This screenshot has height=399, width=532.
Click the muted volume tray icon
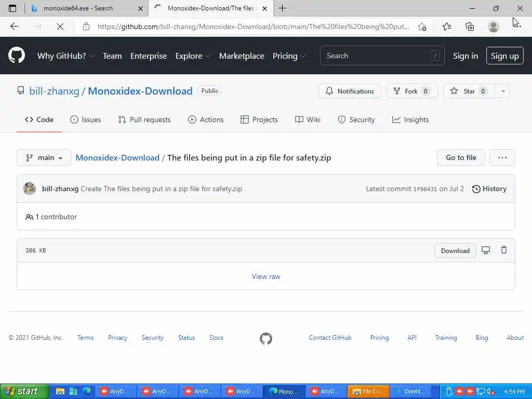click(490, 392)
